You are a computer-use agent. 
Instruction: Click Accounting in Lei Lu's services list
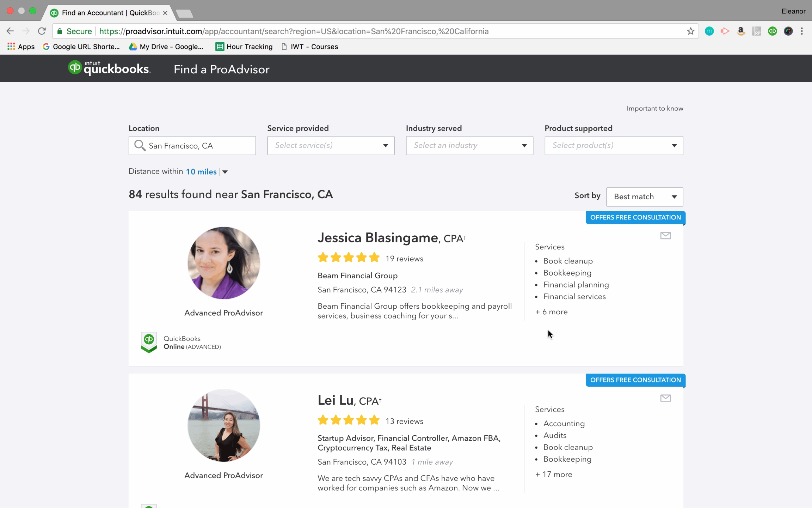[564, 424]
